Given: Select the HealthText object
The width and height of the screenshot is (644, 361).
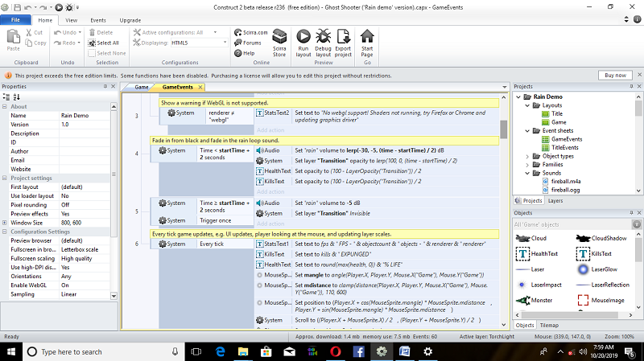Looking at the screenshot, I should point(537,253).
